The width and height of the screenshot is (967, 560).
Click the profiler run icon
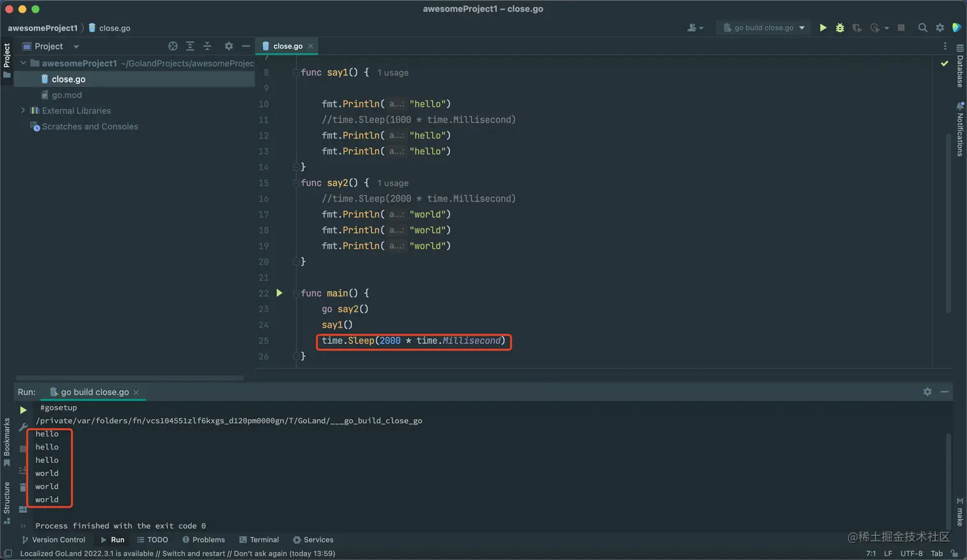pyautogui.click(x=875, y=27)
